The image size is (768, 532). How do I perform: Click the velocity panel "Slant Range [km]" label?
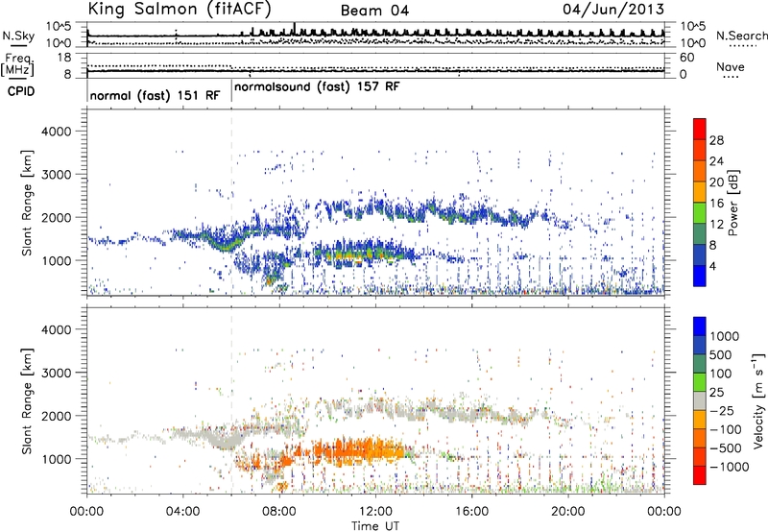27,400
